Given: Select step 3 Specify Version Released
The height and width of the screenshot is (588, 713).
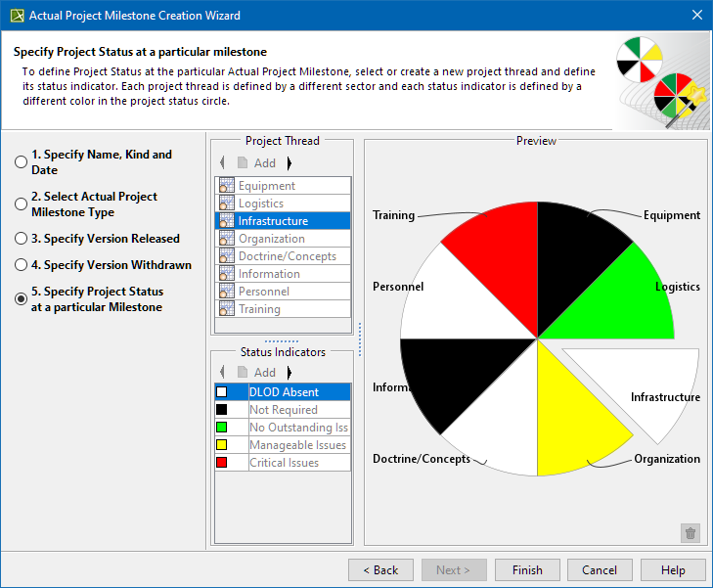Looking at the screenshot, I should (x=21, y=239).
